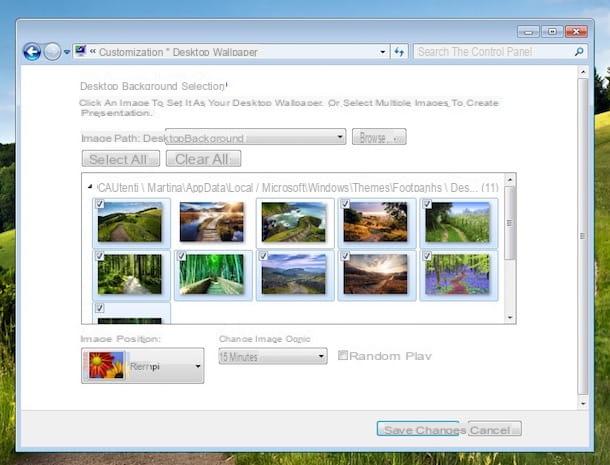The height and width of the screenshot is (465, 610).
Task: Uncheck the green meadow trail wallpaper
Action: tap(427, 204)
